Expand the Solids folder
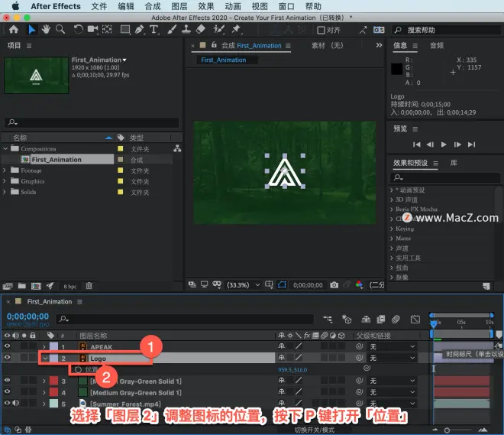 point(5,192)
